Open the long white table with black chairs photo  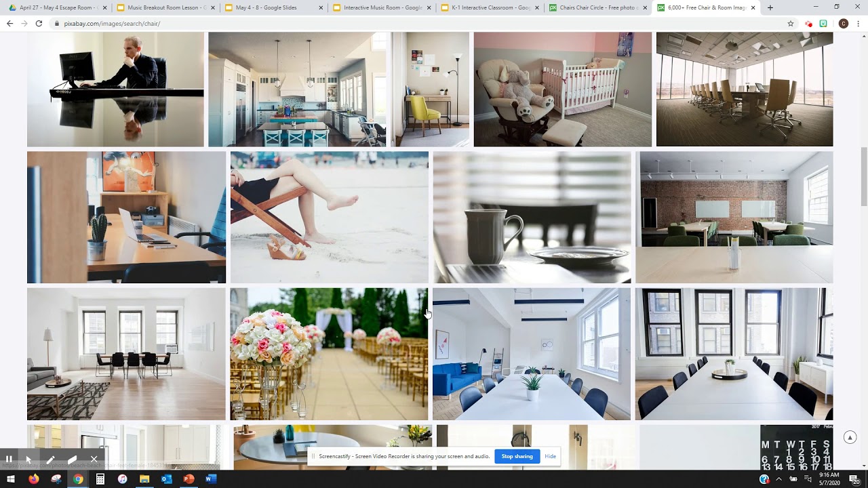(734, 354)
